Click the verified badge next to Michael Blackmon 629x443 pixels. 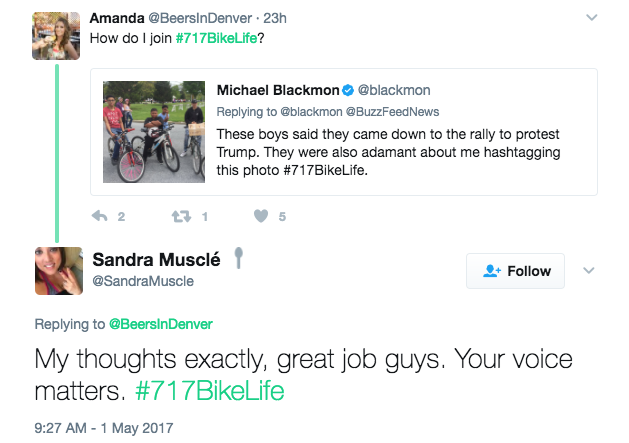[x=348, y=90]
